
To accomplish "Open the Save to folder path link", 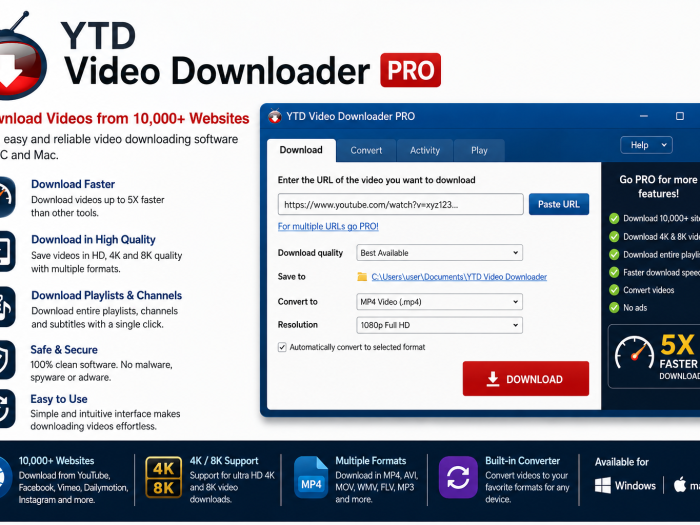I will 459,277.
